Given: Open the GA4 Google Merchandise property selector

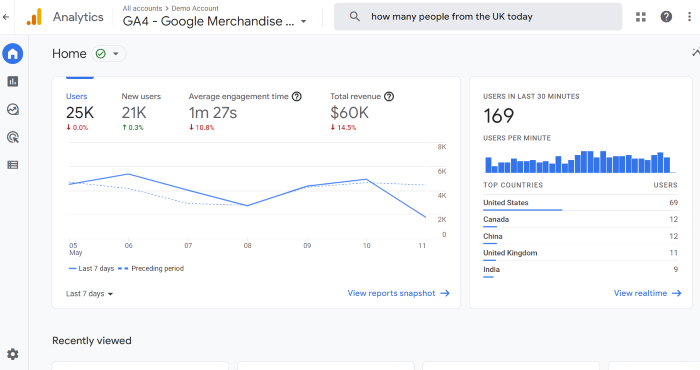Looking at the screenshot, I should point(215,21).
